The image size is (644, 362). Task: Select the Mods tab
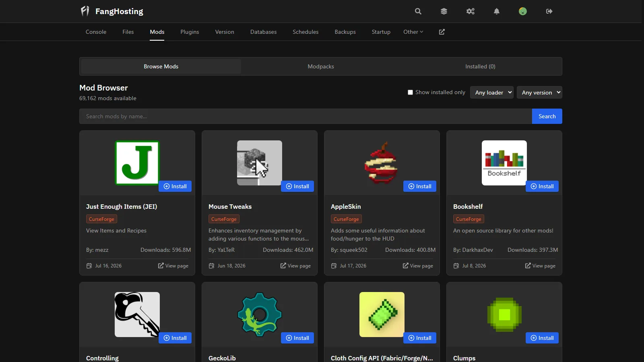pyautogui.click(x=157, y=32)
